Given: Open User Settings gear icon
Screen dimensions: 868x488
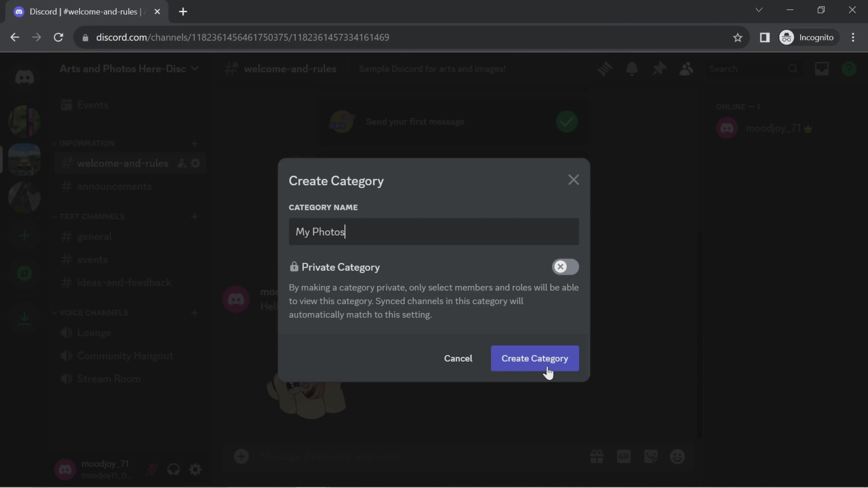Looking at the screenshot, I should (196, 469).
